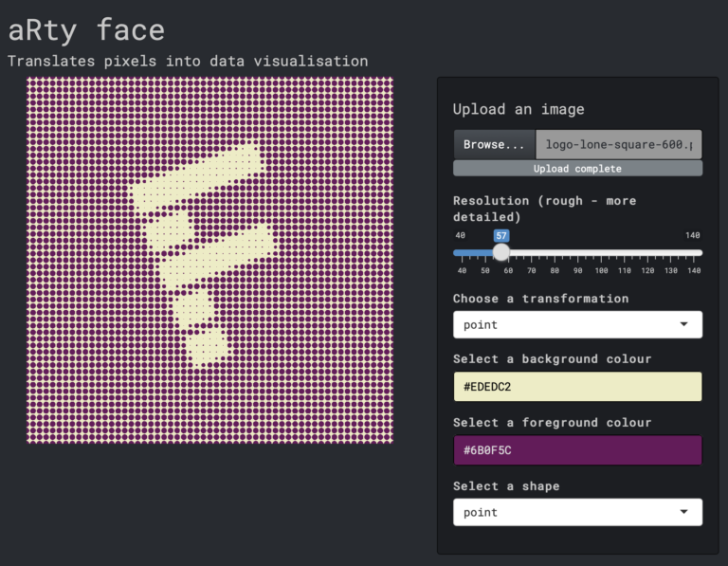Click the blue 57 slider value label

pyautogui.click(x=501, y=235)
